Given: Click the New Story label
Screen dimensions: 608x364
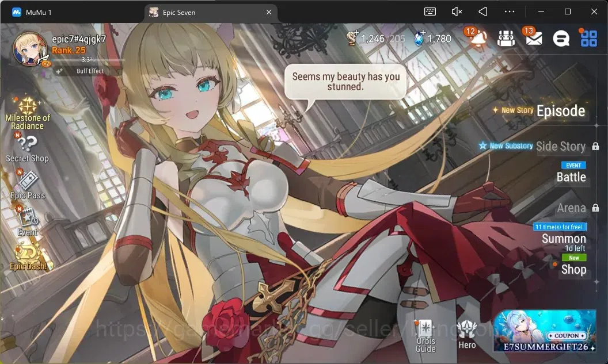Looking at the screenshot, I should tap(517, 110).
